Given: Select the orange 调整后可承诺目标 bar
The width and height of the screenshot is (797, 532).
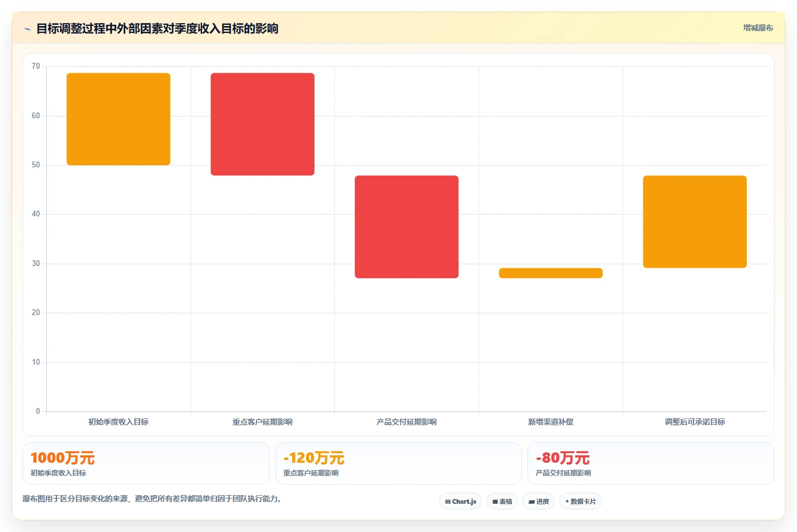Looking at the screenshot, I should [x=695, y=222].
